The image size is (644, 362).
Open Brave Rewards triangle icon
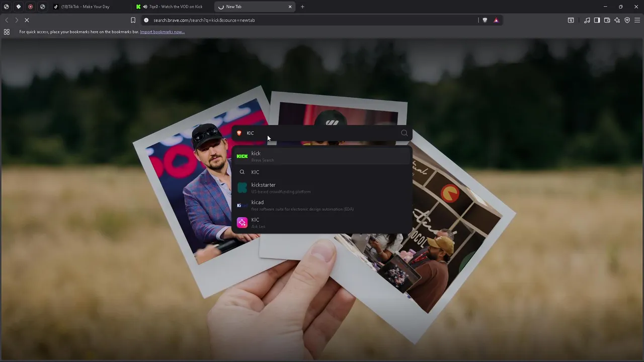click(x=496, y=20)
